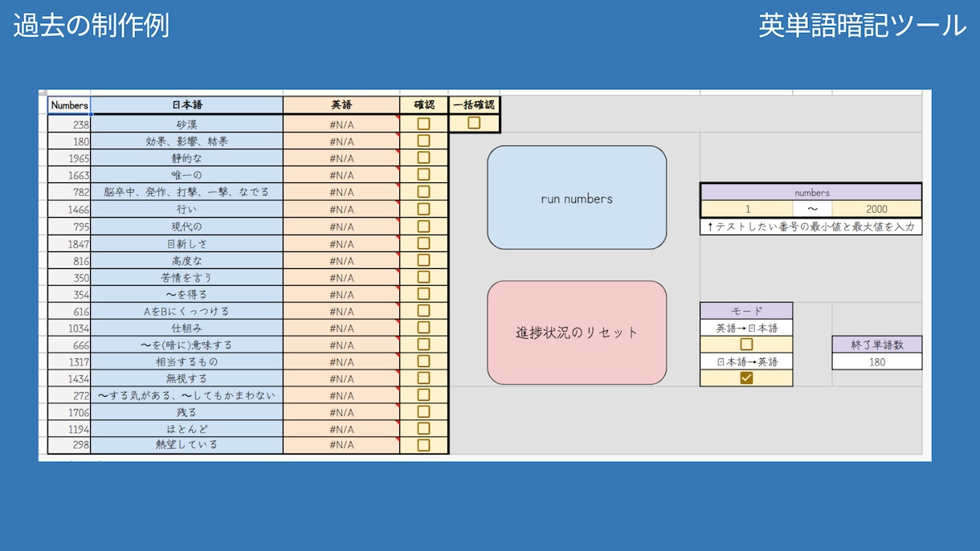The height and width of the screenshot is (551, 980).
Task: Select the 終了単語数 value 180
Action: (876, 361)
